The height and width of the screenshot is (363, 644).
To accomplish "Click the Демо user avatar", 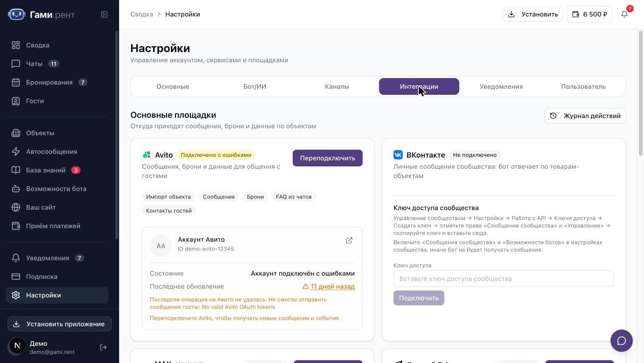I will (17, 345).
